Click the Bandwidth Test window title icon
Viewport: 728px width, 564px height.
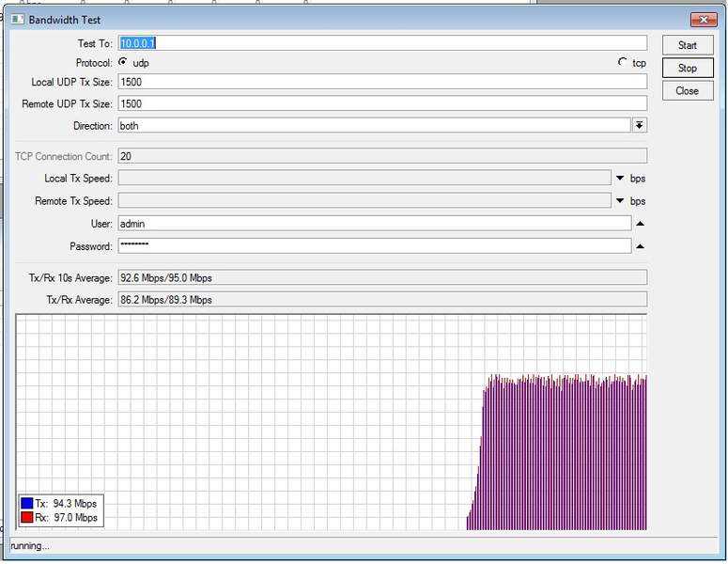(x=18, y=20)
